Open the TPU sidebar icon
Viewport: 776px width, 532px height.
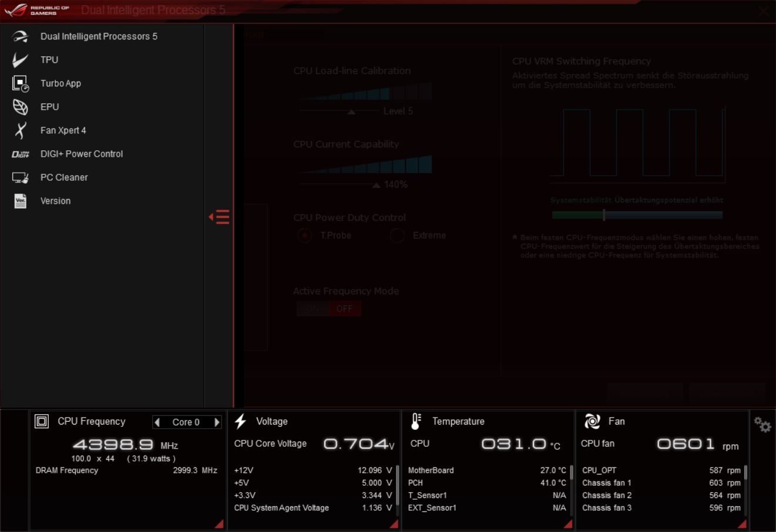pos(20,60)
